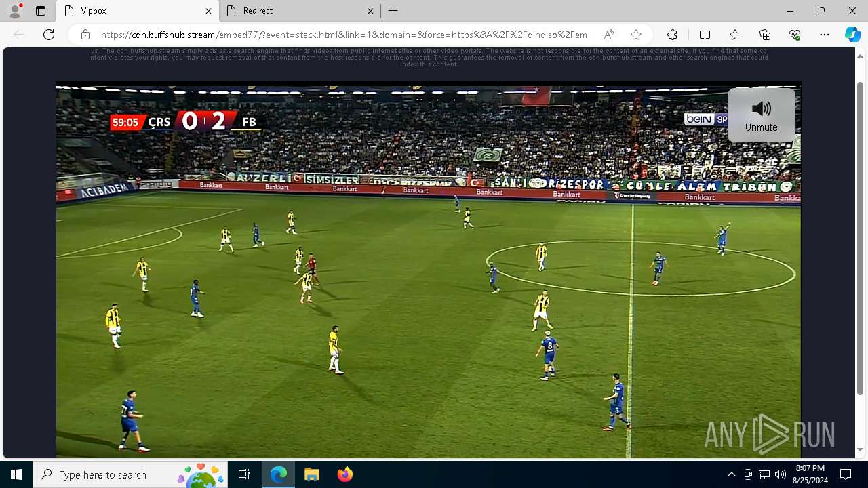Open the tab actions menu icon

point(41,11)
